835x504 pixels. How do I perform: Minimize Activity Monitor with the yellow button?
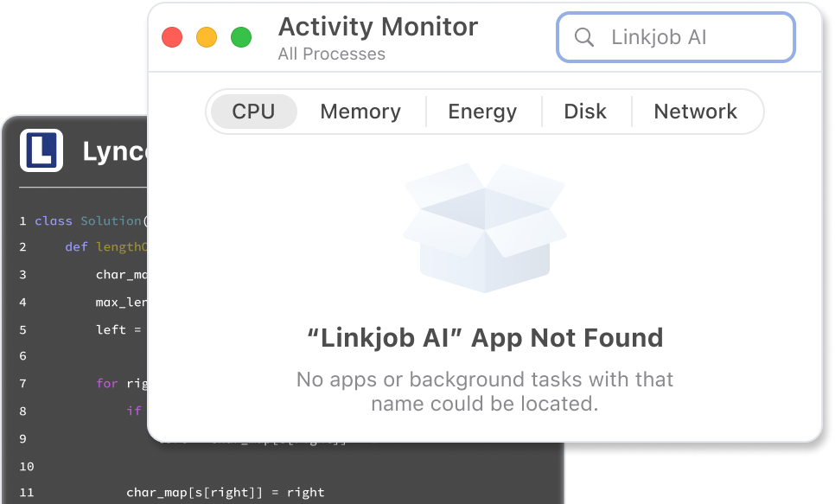pyautogui.click(x=207, y=37)
